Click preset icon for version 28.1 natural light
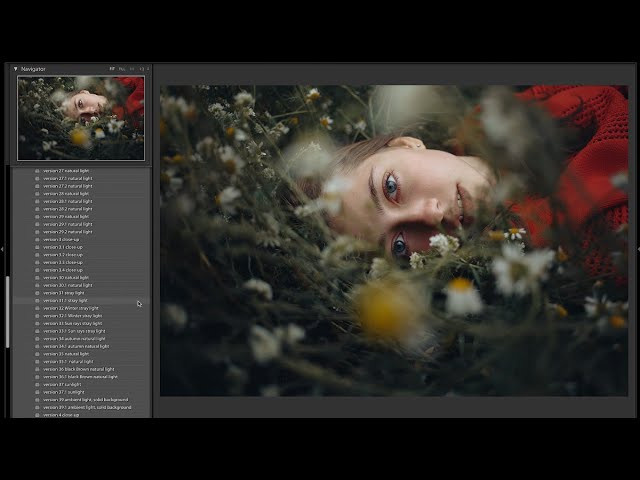Viewport: 640px width, 480px height. point(37,201)
